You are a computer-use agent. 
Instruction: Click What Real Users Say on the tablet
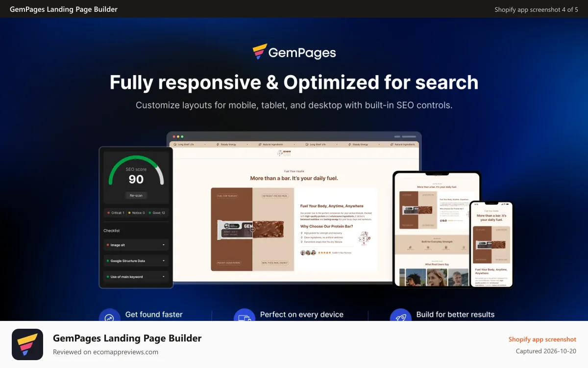437,264
